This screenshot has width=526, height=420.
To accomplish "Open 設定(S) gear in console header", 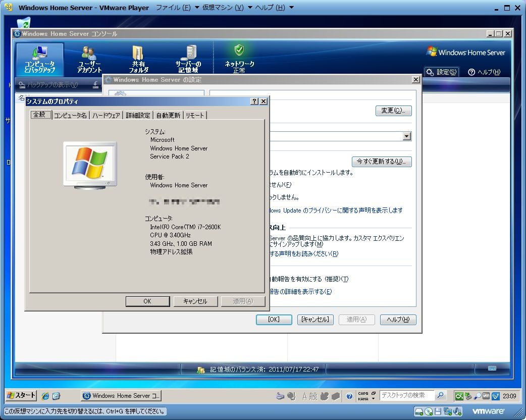I will (441, 72).
